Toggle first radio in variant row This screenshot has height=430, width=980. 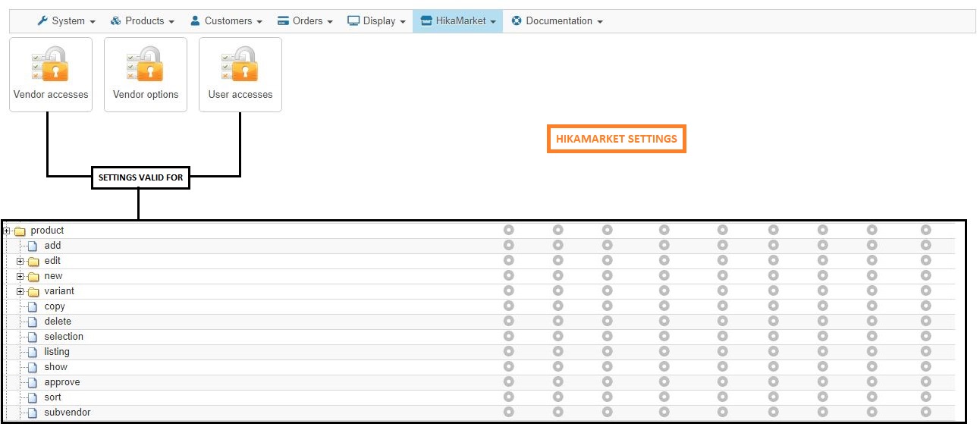(x=508, y=290)
